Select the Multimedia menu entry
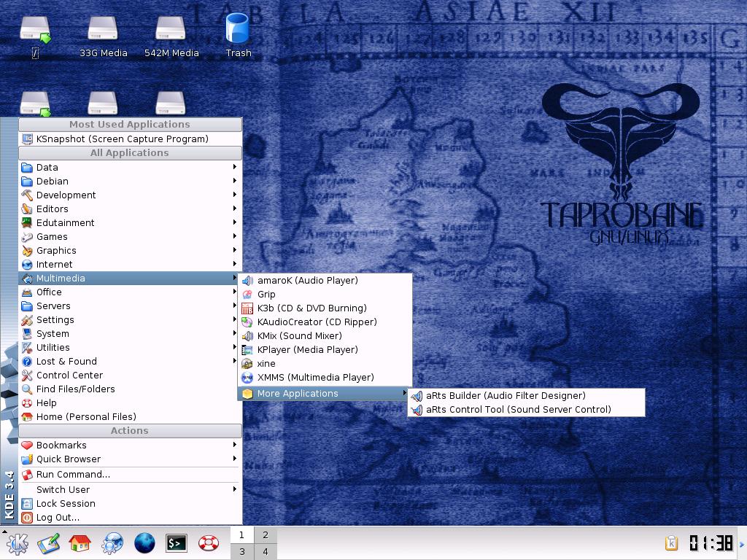Screen dimensions: 747x560 [130, 278]
